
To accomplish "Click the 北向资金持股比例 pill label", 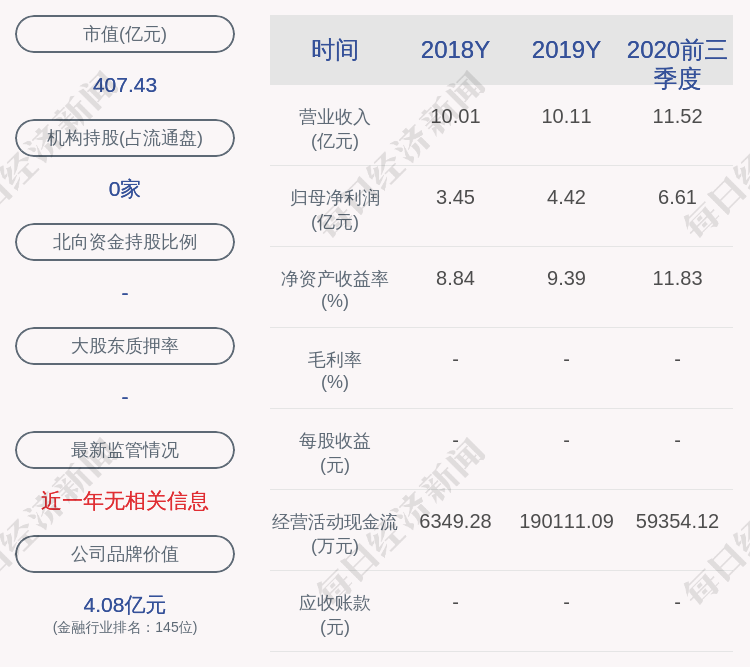I will [125, 242].
